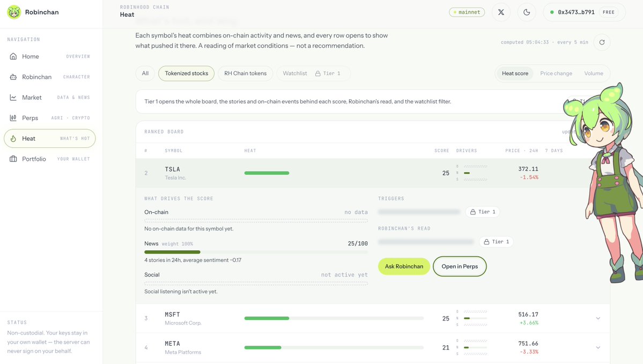Click the SYMBOL column header
643x364 pixels.
coord(173,151)
